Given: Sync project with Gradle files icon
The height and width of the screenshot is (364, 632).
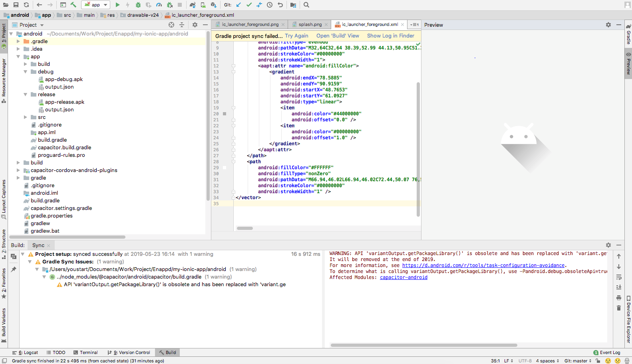Looking at the screenshot, I should point(193,5).
